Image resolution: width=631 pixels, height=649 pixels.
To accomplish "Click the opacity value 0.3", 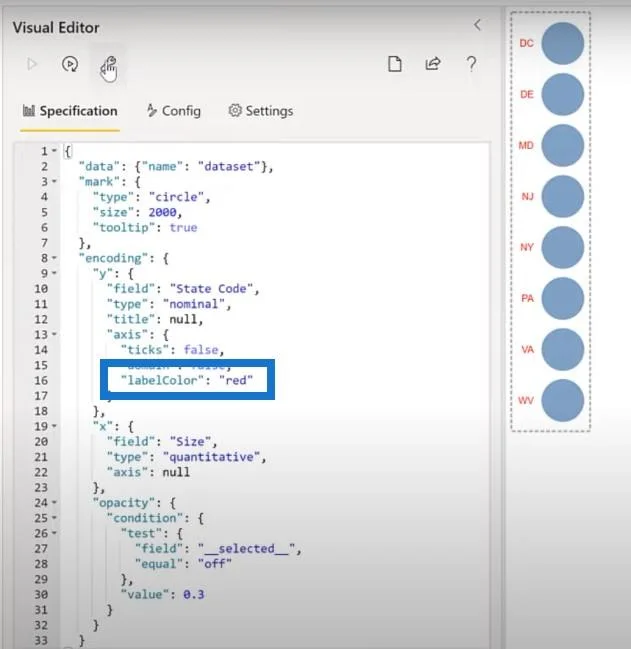I will pyautogui.click(x=194, y=595).
